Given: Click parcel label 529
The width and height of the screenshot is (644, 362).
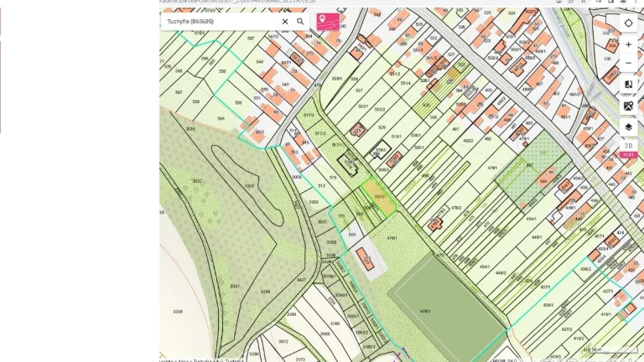Looking at the screenshot, I should coord(382,127).
